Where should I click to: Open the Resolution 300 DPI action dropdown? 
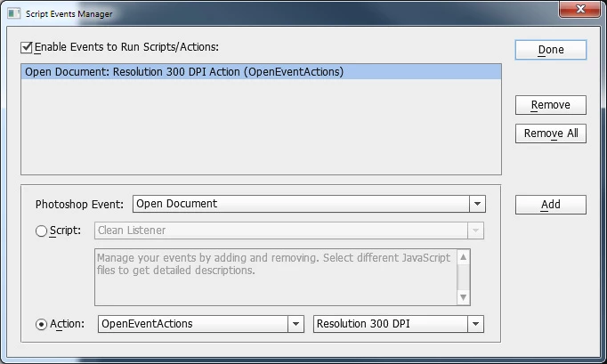(399, 324)
